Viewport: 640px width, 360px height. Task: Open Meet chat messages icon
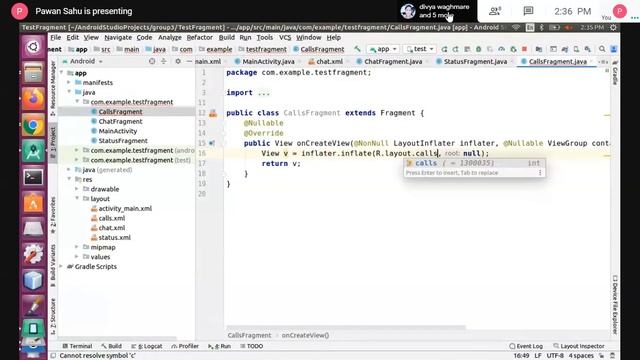pos(528,11)
